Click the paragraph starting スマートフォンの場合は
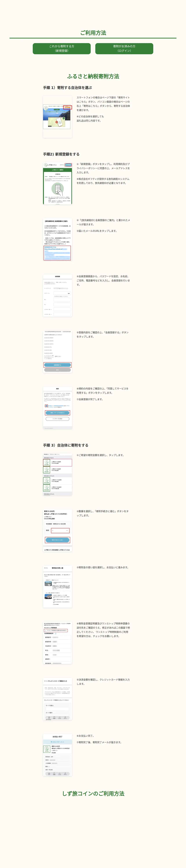The height and width of the screenshot is (868, 186). point(103,104)
